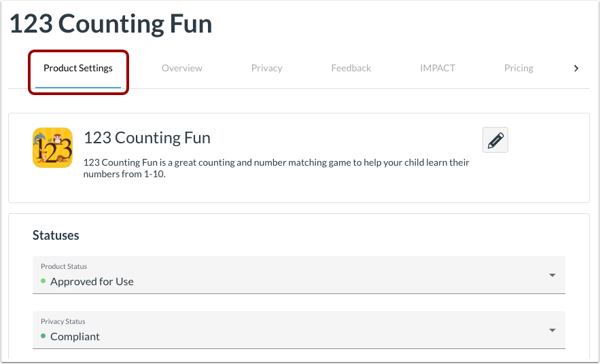Switch to the Overview tab
Viewport: 600px width, 364px height.
pos(181,68)
